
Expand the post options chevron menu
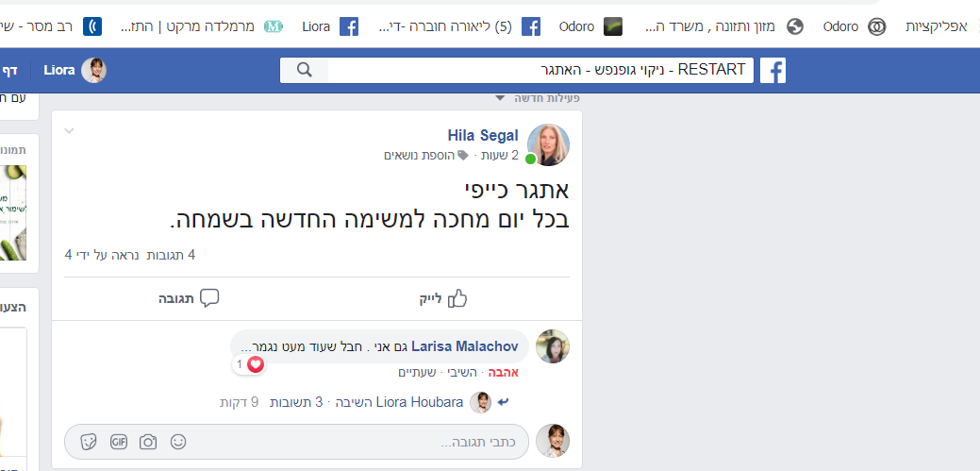(70, 131)
